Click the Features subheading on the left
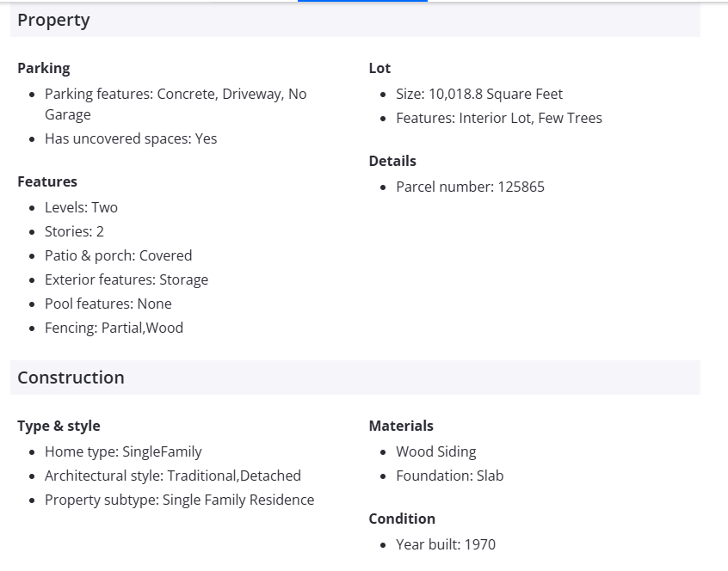The height and width of the screenshot is (571, 728). point(47,181)
